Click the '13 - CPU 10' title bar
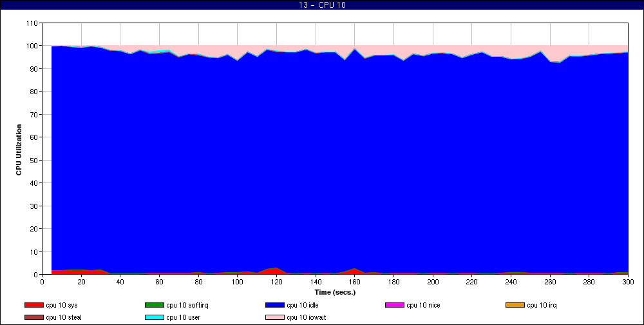644x325 pixels. [x=322, y=5]
